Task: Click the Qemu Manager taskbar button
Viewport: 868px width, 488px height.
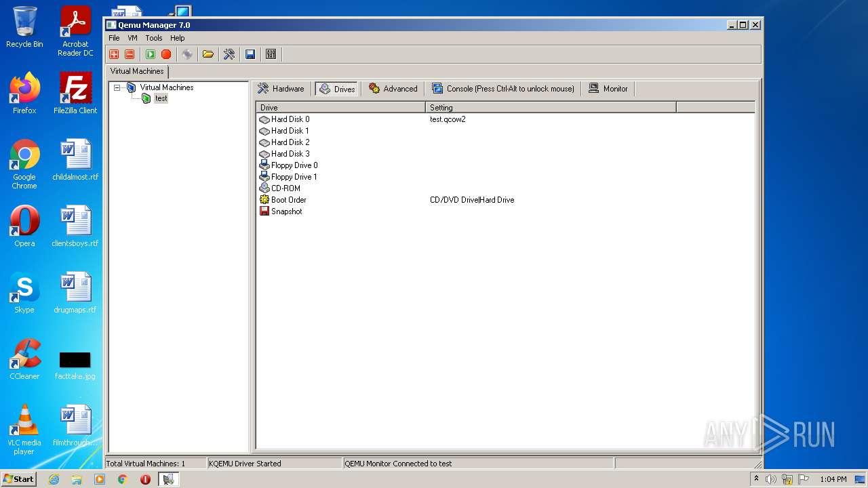Action: (x=168, y=479)
